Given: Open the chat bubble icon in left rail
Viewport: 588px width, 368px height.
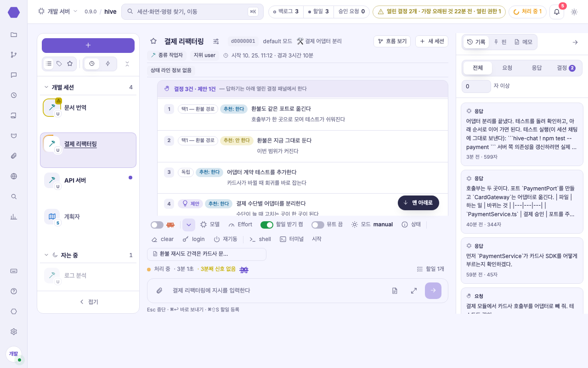Looking at the screenshot, I should [x=14, y=75].
